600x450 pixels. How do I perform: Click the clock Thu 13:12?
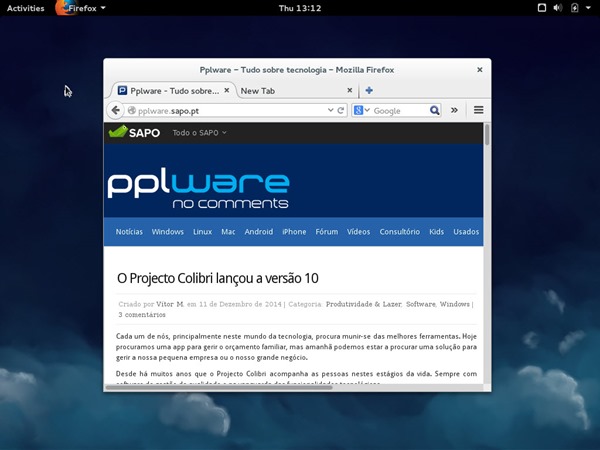[300, 8]
